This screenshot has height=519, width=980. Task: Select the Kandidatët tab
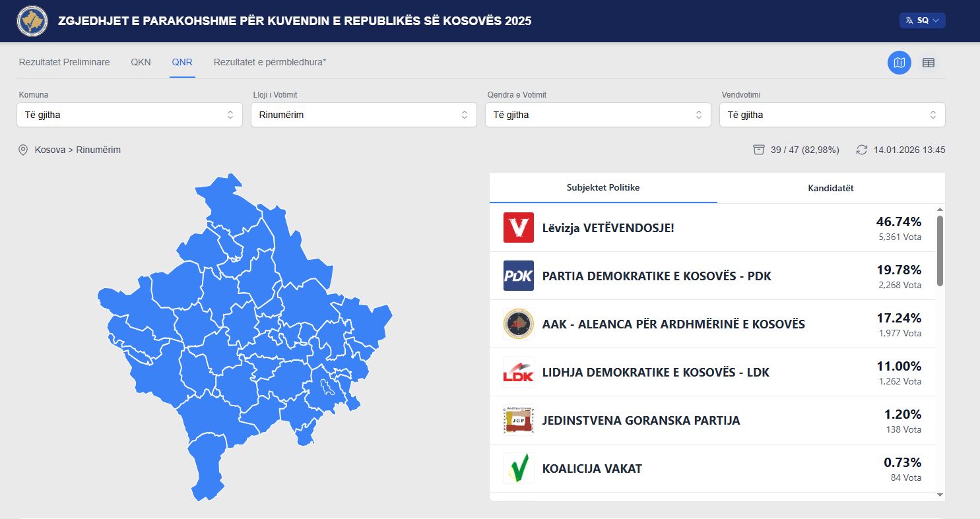[x=830, y=188]
